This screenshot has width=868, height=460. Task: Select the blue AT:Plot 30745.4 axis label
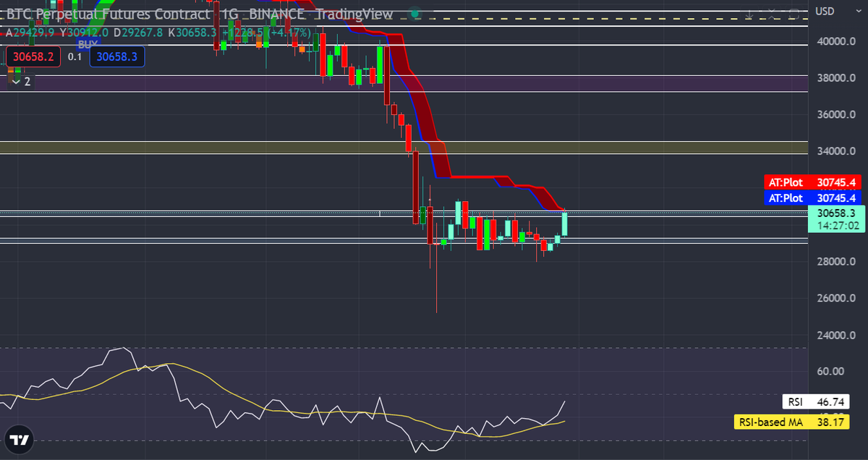812,197
